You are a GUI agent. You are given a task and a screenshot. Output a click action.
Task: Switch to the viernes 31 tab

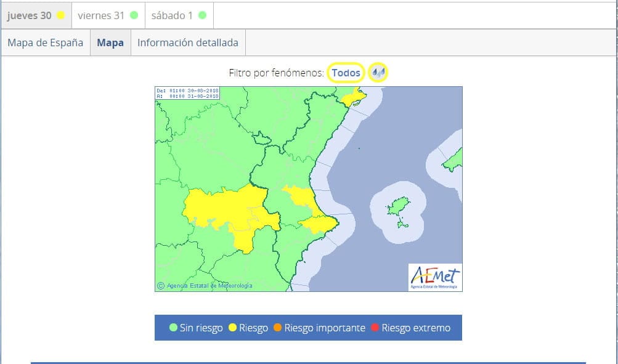tap(101, 16)
